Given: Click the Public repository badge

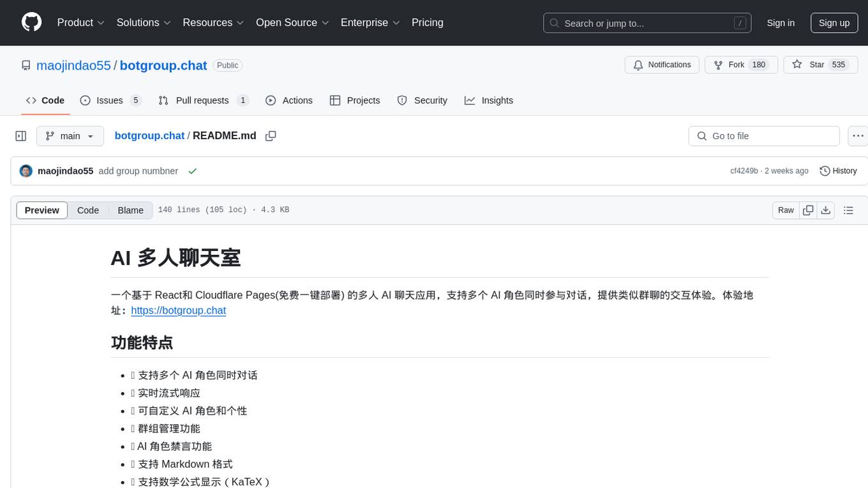Looking at the screenshot, I should point(227,65).
